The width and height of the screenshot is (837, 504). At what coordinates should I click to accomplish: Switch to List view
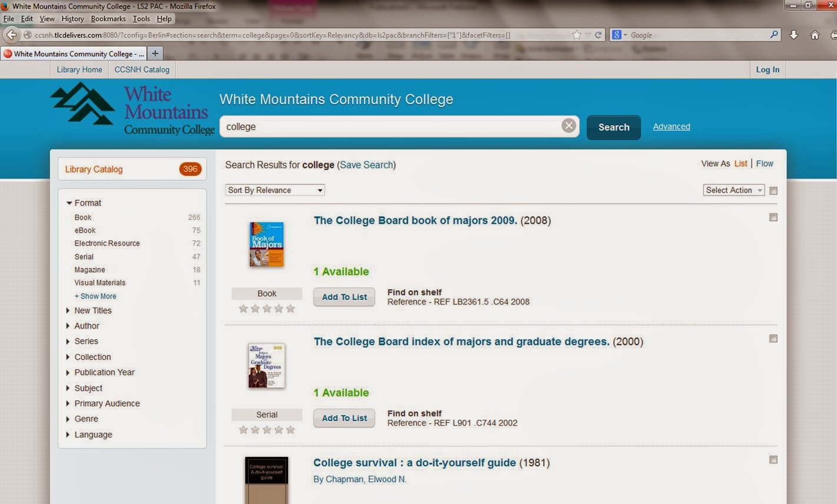click(x=741, y=164)
